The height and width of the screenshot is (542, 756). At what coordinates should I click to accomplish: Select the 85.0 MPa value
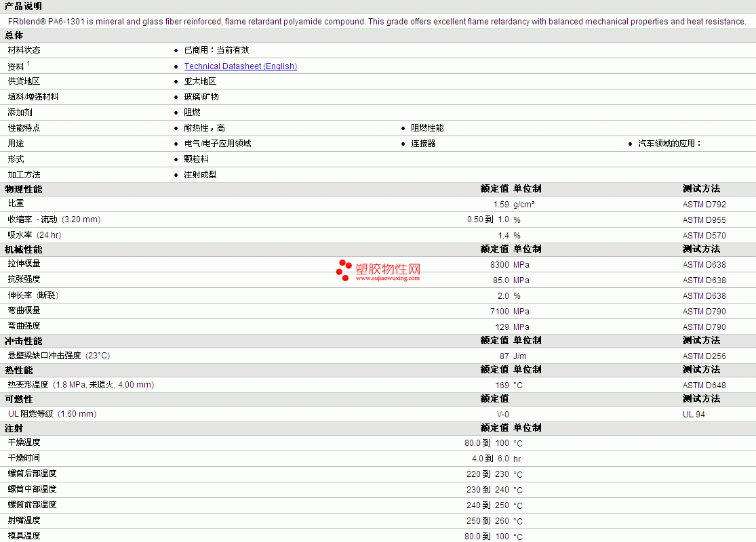point(511,280)
